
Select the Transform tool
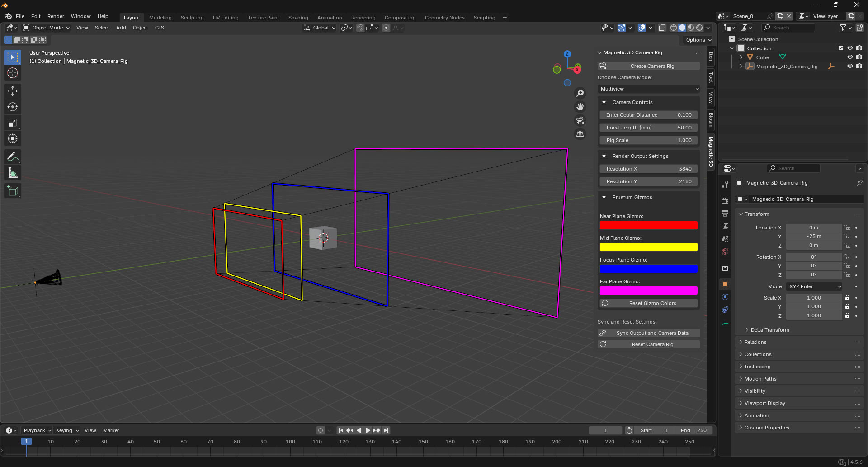point(13,138)
